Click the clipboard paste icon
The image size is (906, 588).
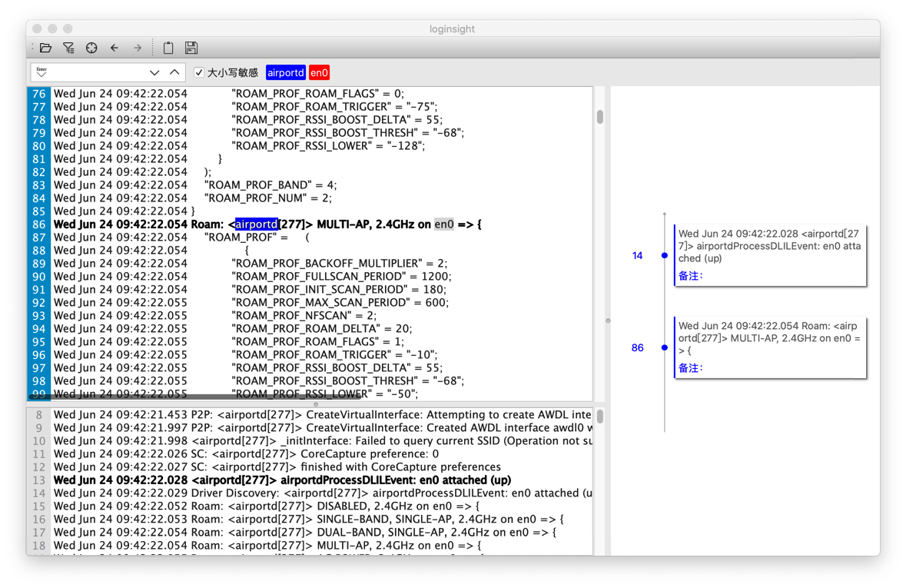point(168,48)
